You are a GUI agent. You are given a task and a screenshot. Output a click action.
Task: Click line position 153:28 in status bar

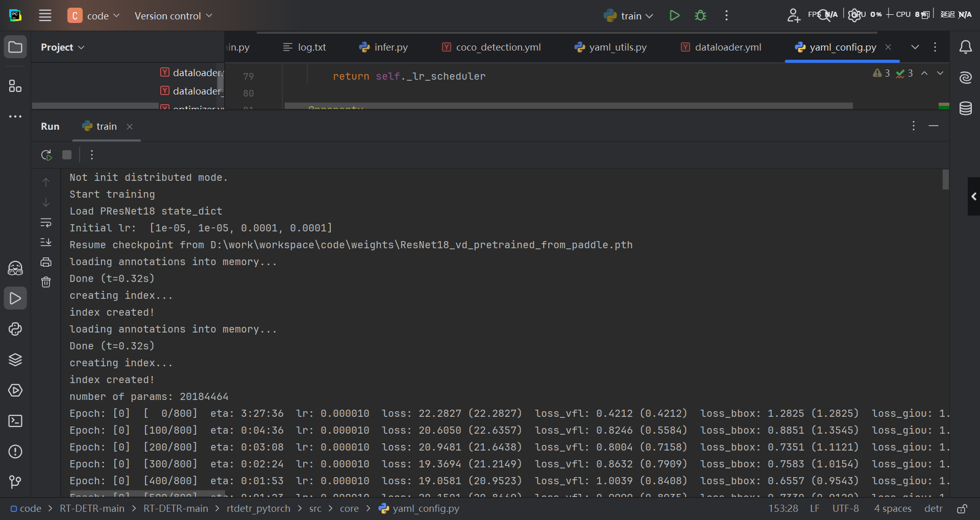tap(783, 509)
